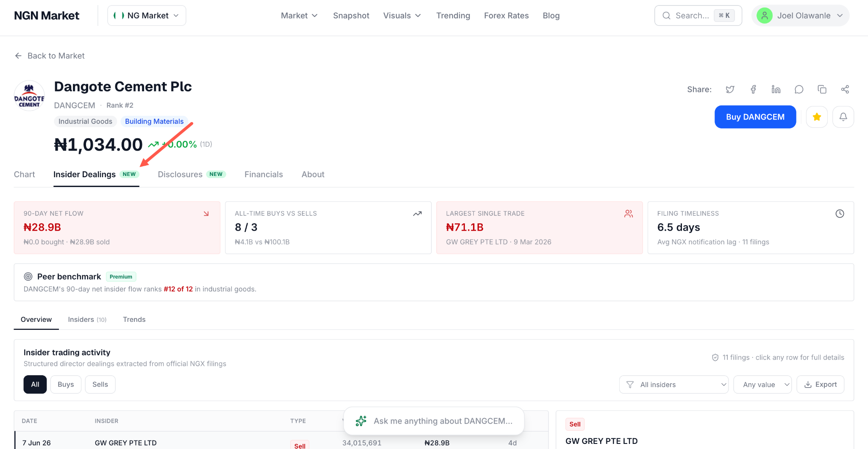Toggle the favorite star for DANGCEM
Screen dimensions: 868x449
tap(817, 117)
